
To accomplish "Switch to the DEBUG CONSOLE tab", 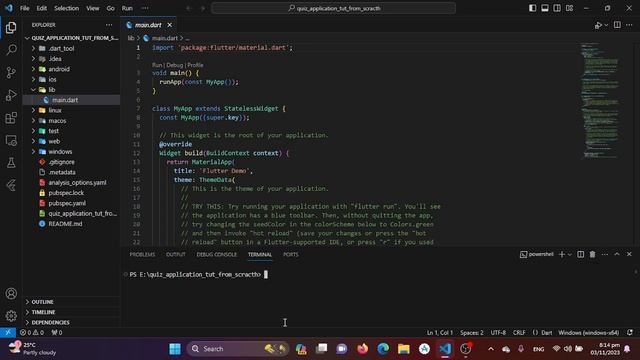I will point(216,254).
